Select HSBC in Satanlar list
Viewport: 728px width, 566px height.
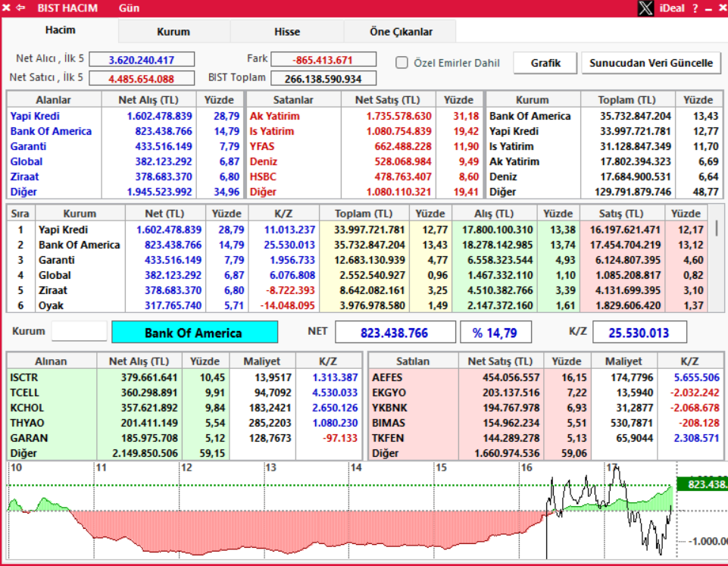[263, 177]
